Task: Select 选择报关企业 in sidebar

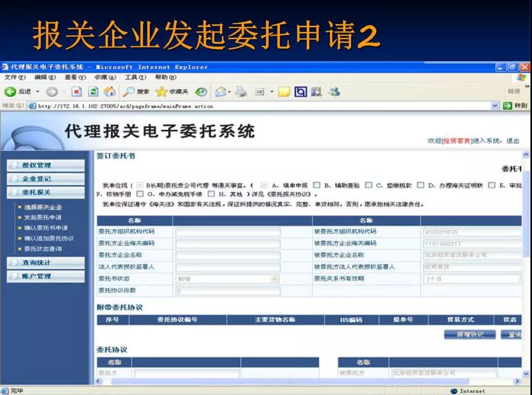Action: (43, 207)
